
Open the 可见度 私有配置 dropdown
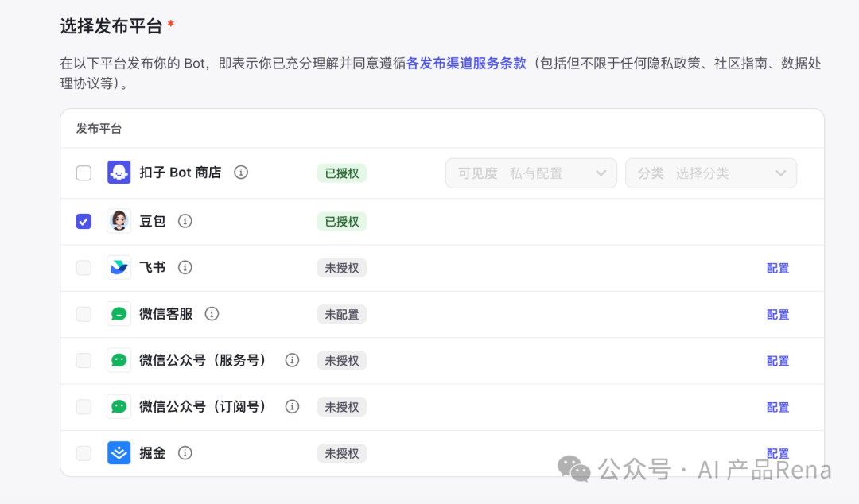point(531,173)
